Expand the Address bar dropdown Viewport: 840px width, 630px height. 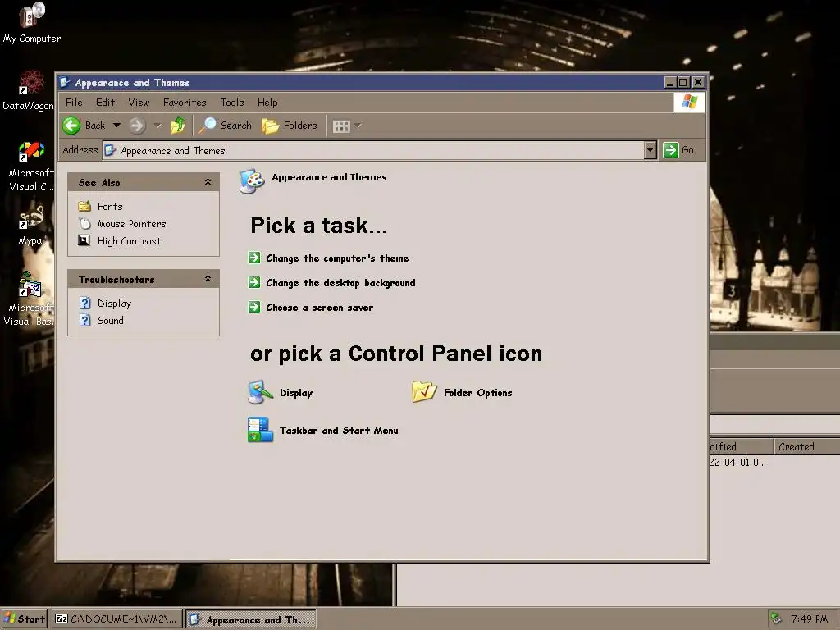650,150
